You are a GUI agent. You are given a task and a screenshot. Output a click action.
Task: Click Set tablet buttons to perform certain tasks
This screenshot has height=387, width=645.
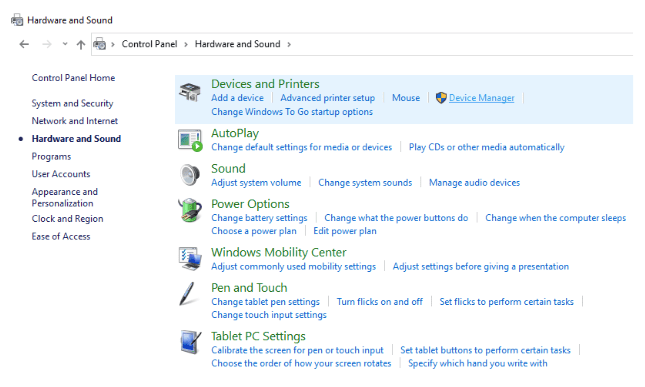pos(485,350)
